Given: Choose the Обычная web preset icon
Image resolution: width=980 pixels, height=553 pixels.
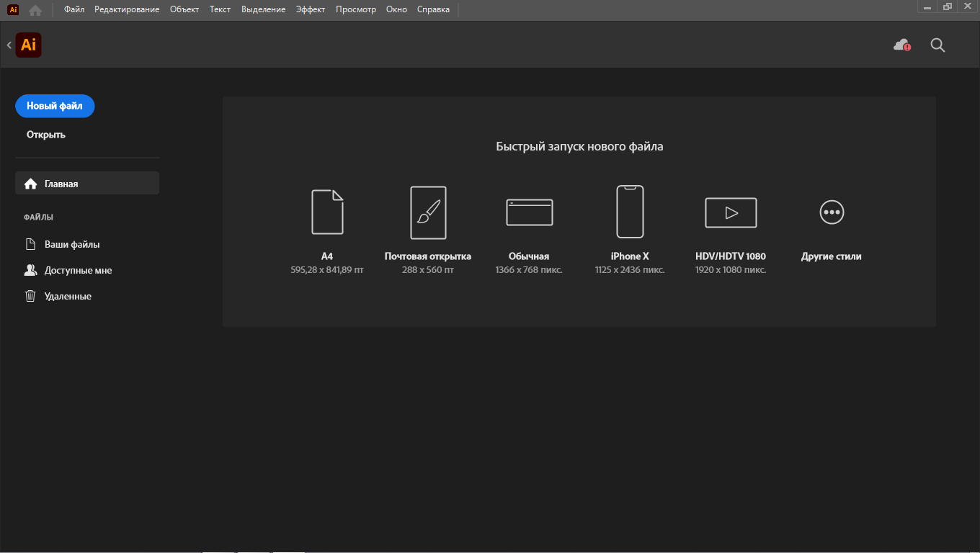Looking at the screenshot, I should click(529, 212).
